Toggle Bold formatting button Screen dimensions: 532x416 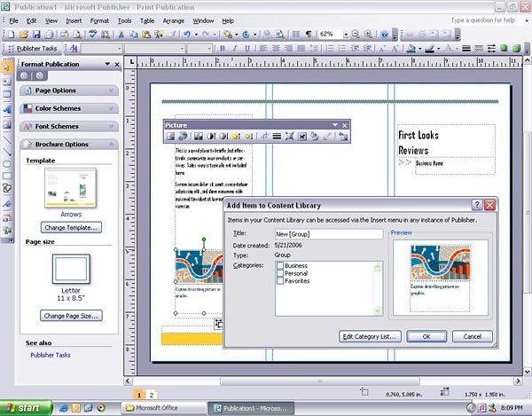point(223,49)
